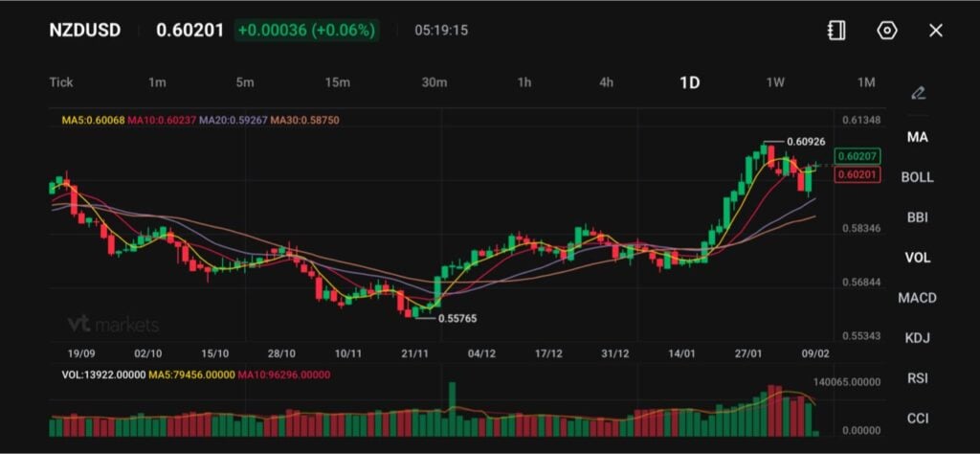
Task: Toggle the VOL indicator
Action: coord(917,258)
